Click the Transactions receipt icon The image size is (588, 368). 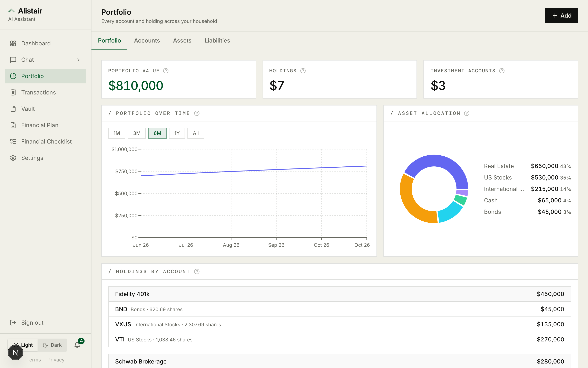[x=13, y=92]
